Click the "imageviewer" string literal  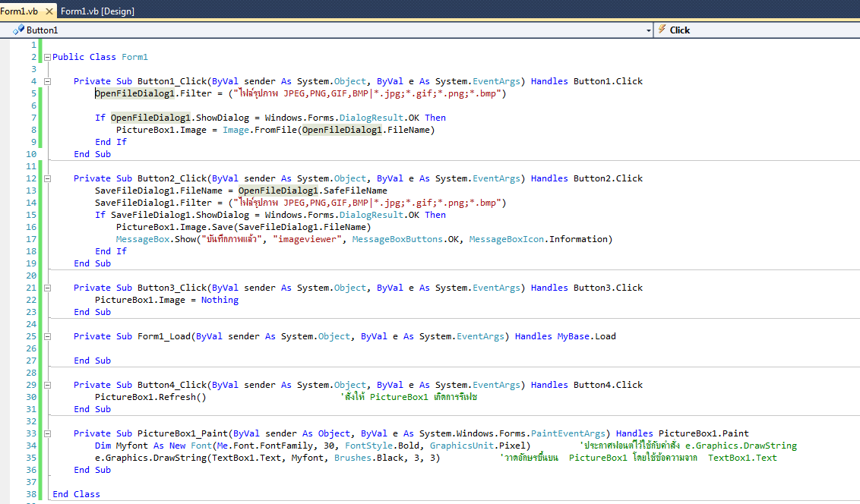pos(307,239)
